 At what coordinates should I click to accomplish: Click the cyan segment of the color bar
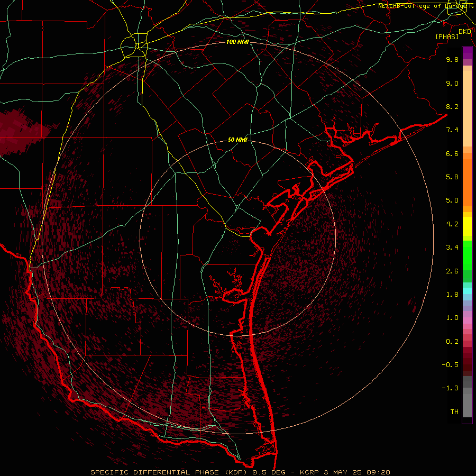click(467, 291)
